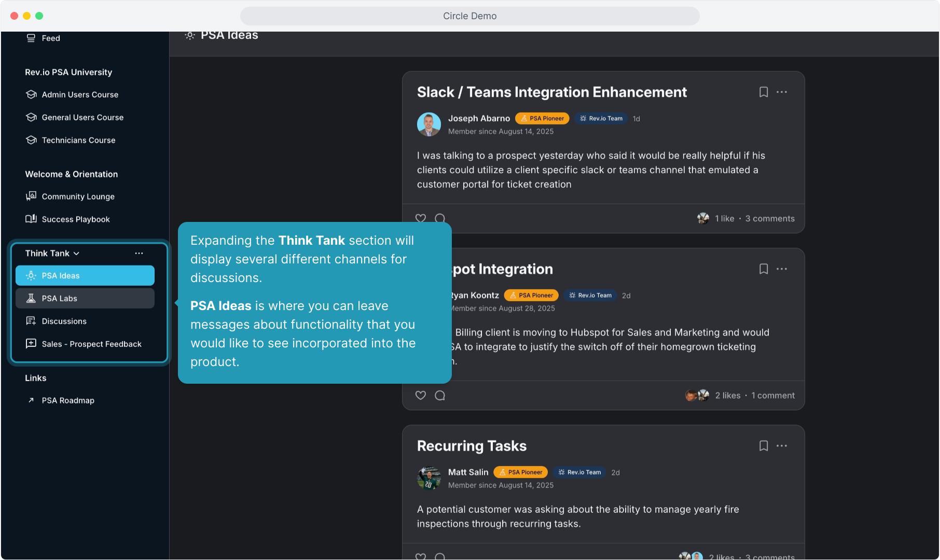Image resolution: width=940 pixels, height=560 pixels.
Task: Open Think Tank more options menu
Action: (x=139, y=254)
